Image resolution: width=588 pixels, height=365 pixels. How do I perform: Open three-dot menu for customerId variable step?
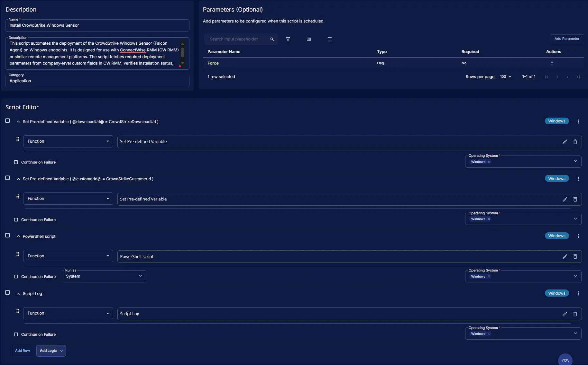tap(578, 179)
